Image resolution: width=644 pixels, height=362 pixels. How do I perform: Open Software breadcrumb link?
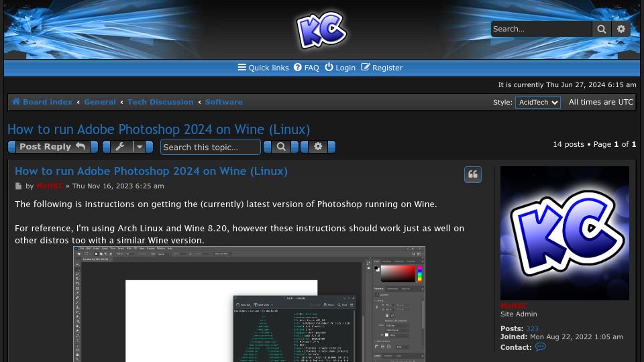(224, 102)
